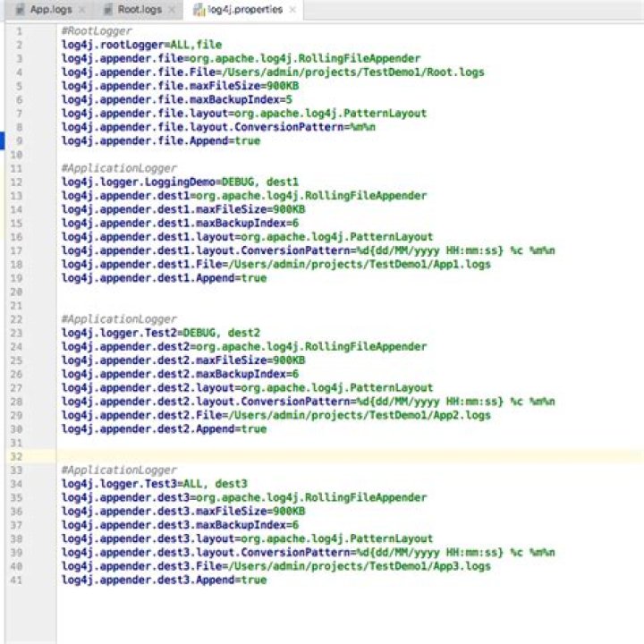Image resolution: width=644 pixels, height=644 pixels.
Task: Click line log4j.appender.dest3.layout=org.apache.log4j.PatternLayout
Action: (x=247, y=538)
